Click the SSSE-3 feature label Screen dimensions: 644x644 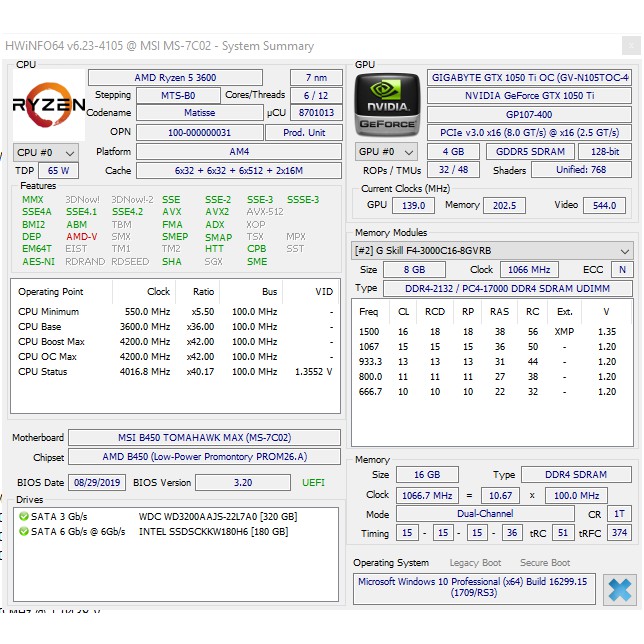303,200
